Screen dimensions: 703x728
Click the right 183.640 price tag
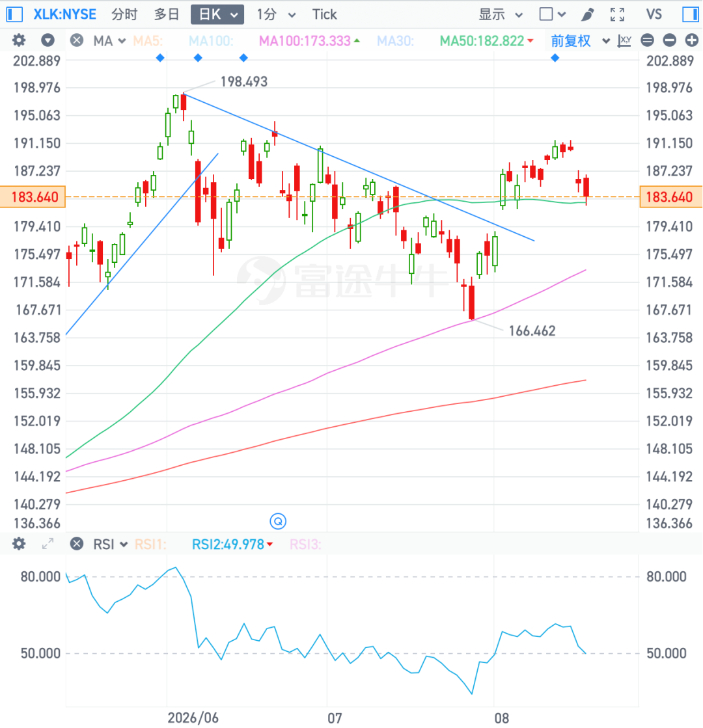pos(671,197)
